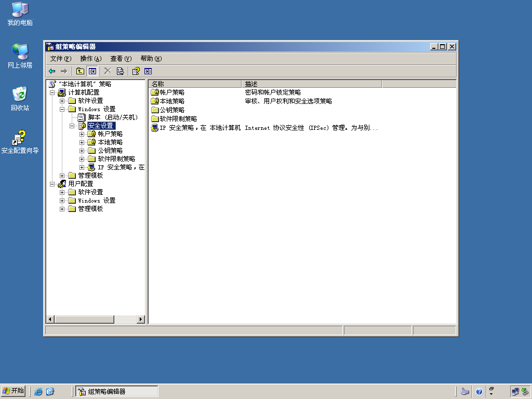The width and height of the screenshot is (532, 399).
Task: Click the Delete X toolbar icon
Action: (x=108, y=71)
